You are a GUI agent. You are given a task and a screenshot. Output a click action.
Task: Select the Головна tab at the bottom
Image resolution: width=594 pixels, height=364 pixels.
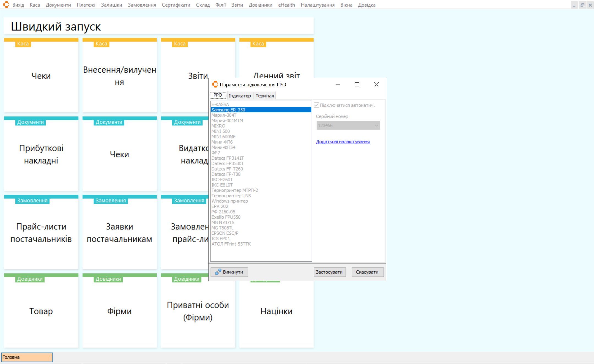(x=27, y=357)
